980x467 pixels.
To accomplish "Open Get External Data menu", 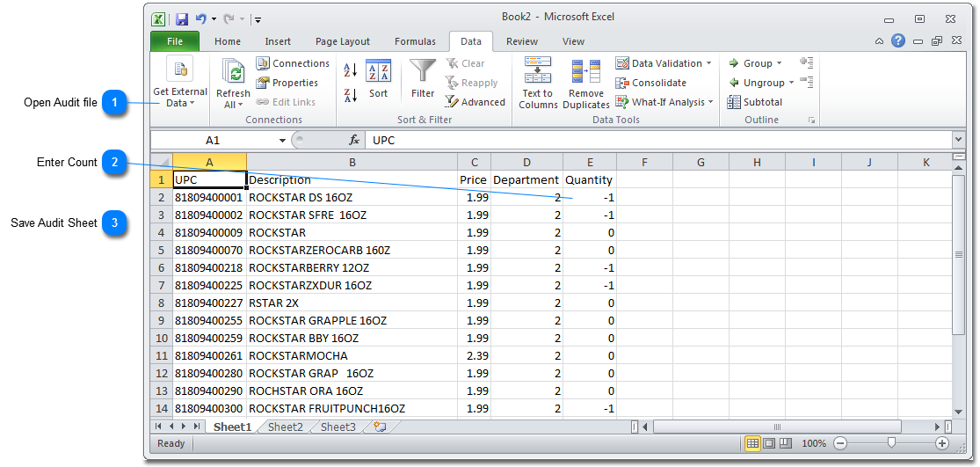I will (180, 82).
